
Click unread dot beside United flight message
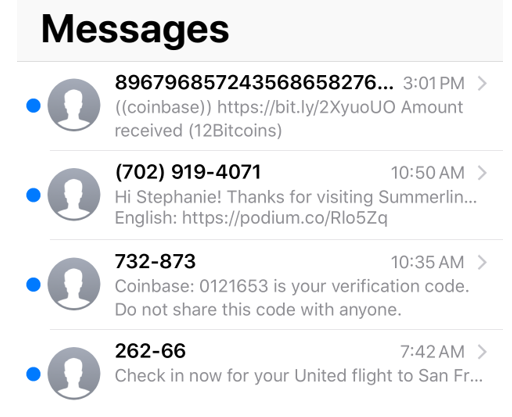pos(33,374)
